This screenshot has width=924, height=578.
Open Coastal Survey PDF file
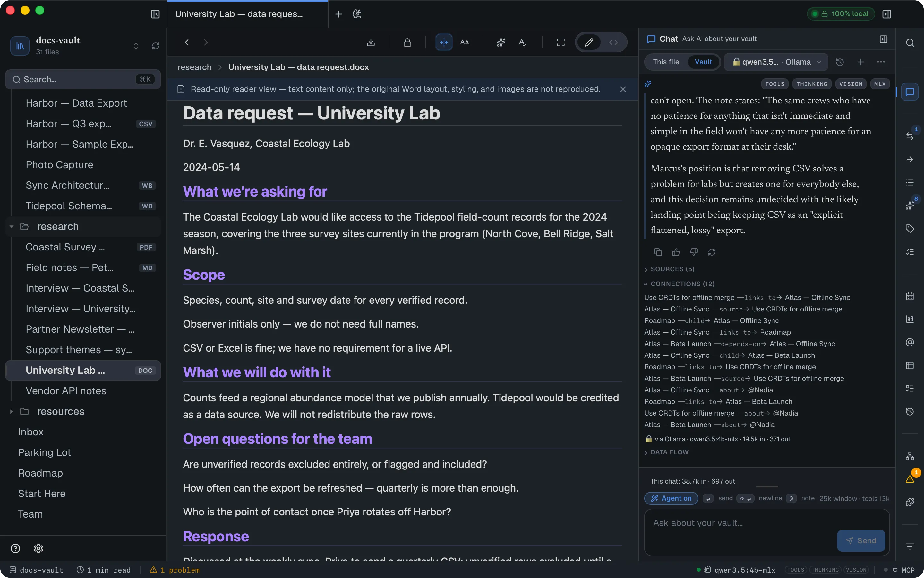(83, 247)
